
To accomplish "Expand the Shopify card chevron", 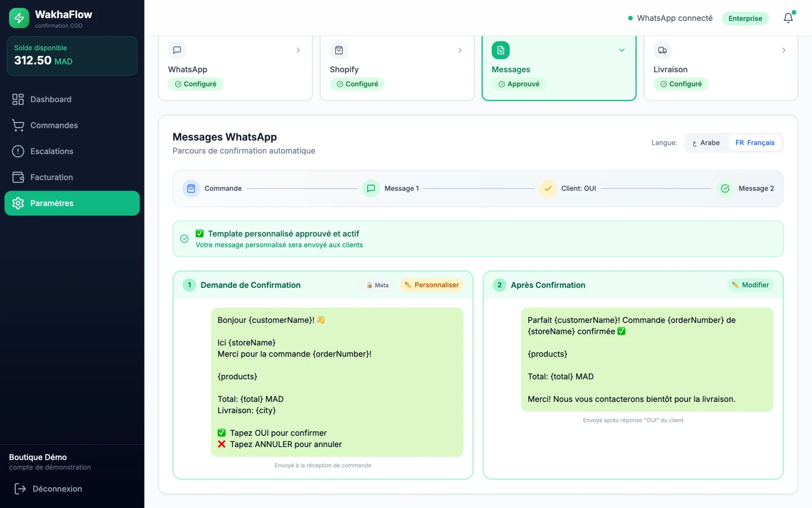I will tap(460, 50).
